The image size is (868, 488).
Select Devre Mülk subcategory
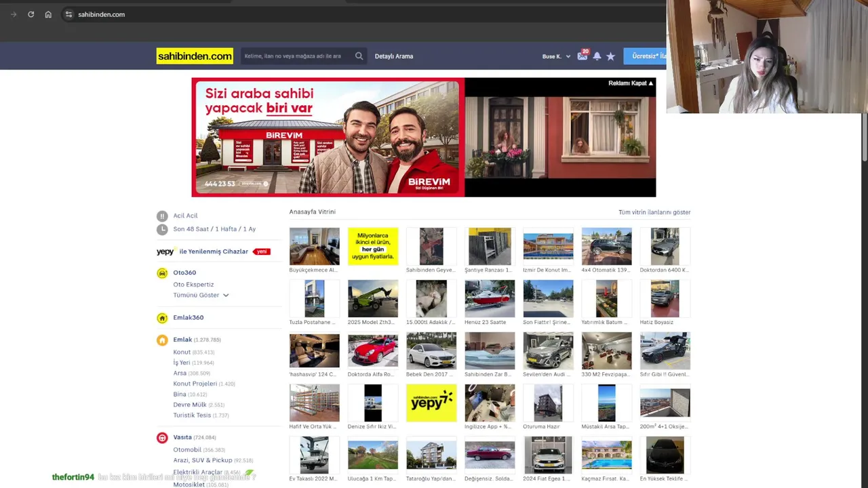pyautogui.click(x=189, y=405)
